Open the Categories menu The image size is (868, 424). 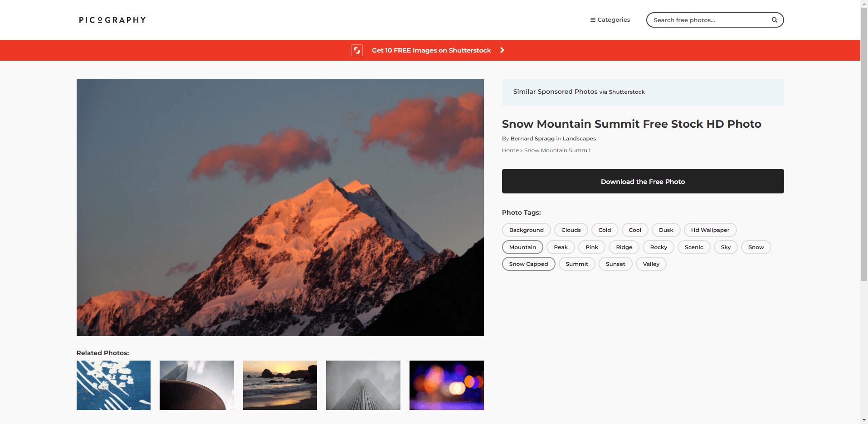point(610,20)
